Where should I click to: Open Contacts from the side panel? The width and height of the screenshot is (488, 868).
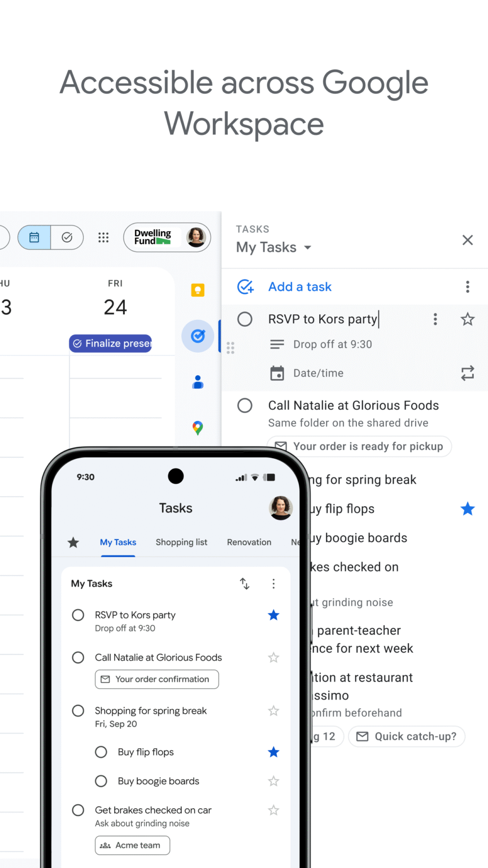pyautogui.click(x=197, y=381)
